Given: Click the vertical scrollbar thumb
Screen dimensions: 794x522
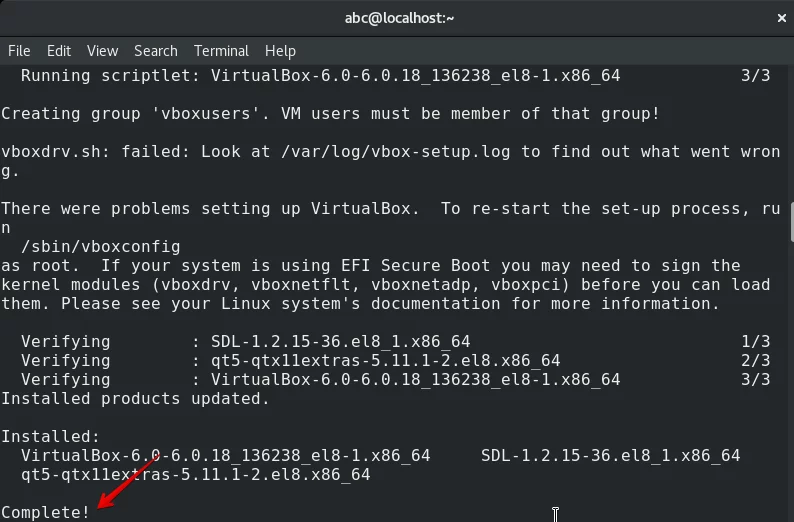Looking at the screenshot, I should (791, 222).
